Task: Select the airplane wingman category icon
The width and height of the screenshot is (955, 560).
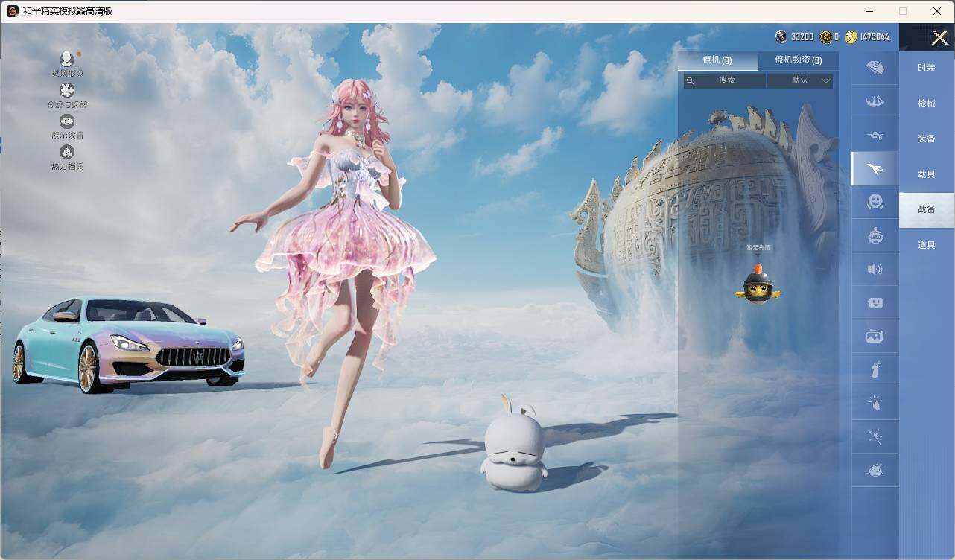Action: click(875, 168)
